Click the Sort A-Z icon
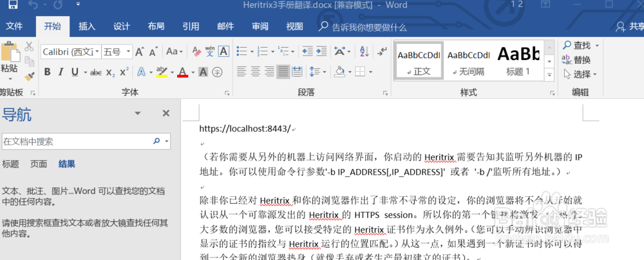The height and width of the screenshot is (260, 644). coord(364,52)
